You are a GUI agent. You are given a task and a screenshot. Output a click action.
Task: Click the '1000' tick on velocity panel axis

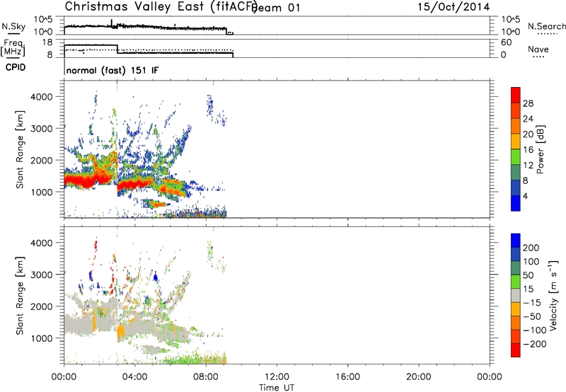click(41, 338)
